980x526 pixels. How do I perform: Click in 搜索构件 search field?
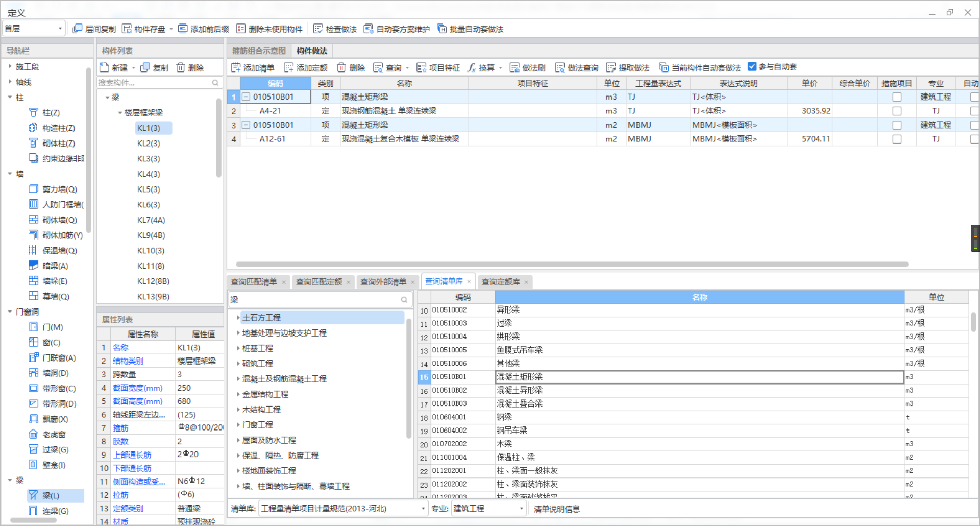point(153,83)
